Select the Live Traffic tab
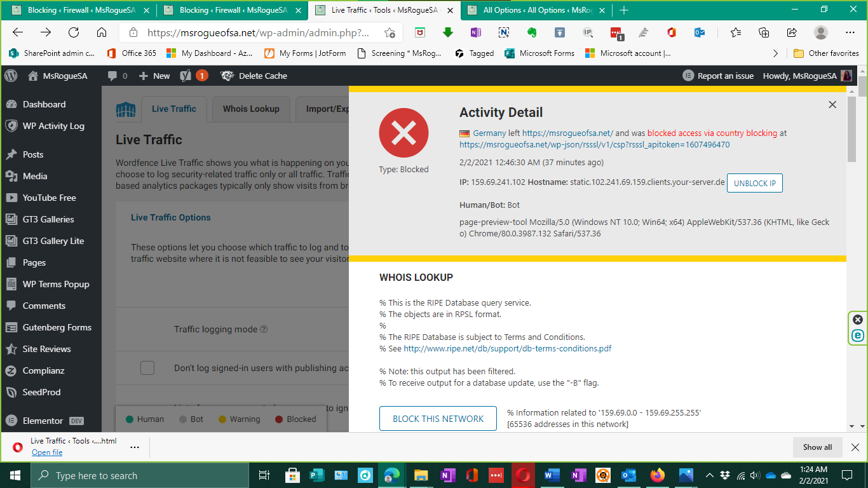 point(173,109)
